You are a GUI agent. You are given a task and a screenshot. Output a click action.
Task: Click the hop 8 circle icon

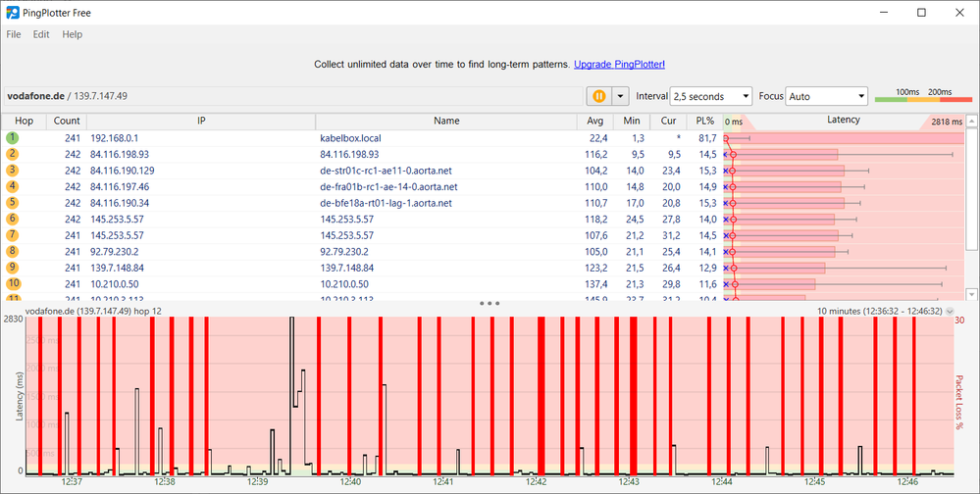pyautogui.click(x=13, y=251)
